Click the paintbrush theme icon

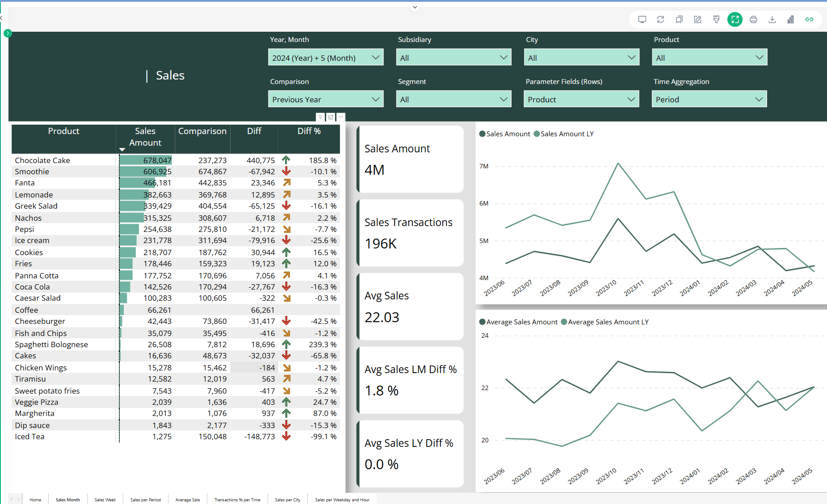coord(716,19)
